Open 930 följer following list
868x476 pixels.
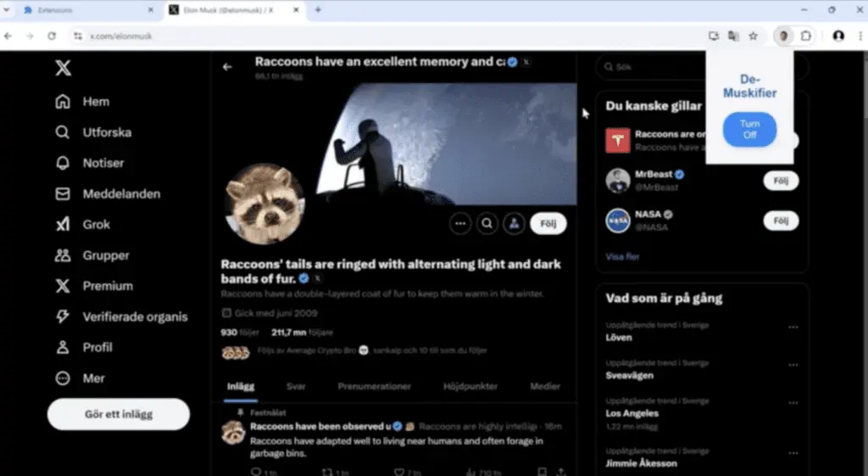(x=240, y=333)
